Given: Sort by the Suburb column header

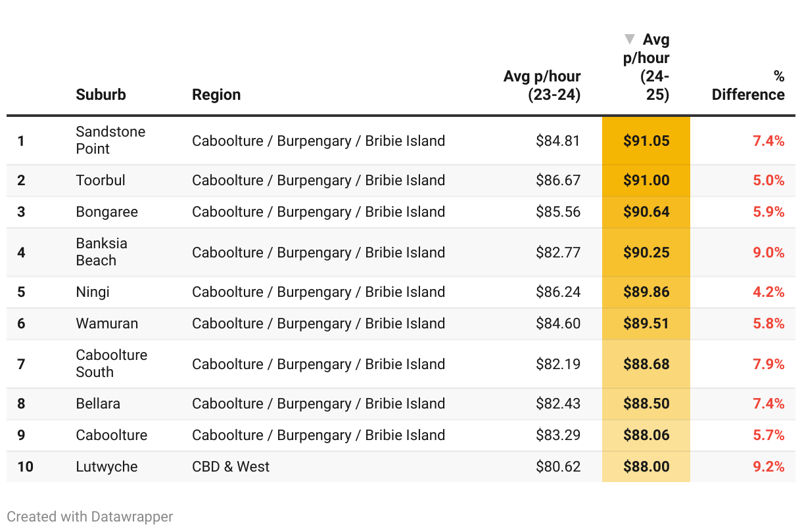Looking at the screenshot, I should point(101,95).
